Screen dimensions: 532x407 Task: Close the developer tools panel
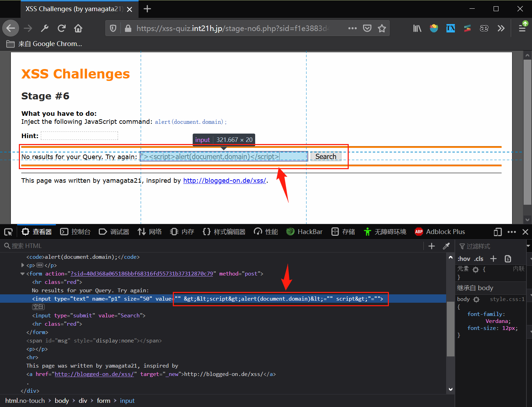point(525,232)
